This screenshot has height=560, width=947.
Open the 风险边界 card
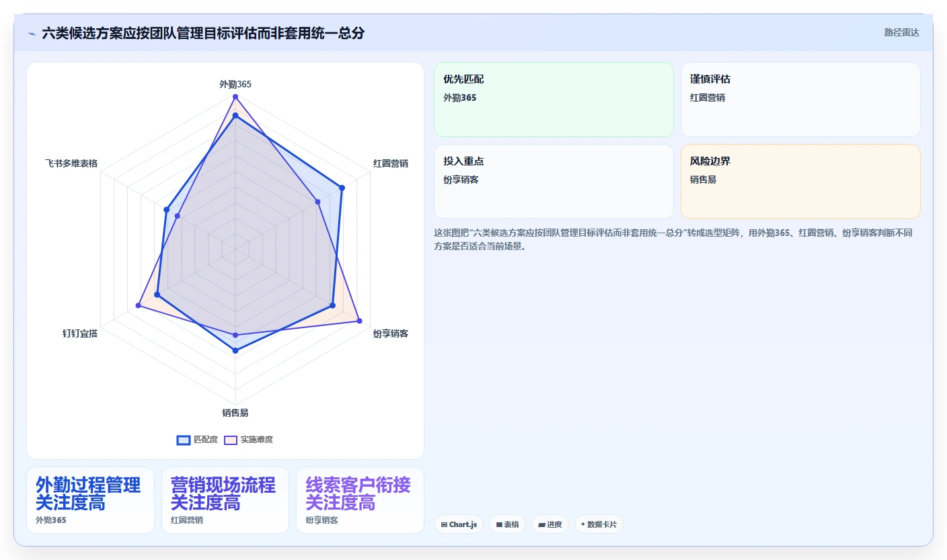pyautogui.click(x=800, y=182)
